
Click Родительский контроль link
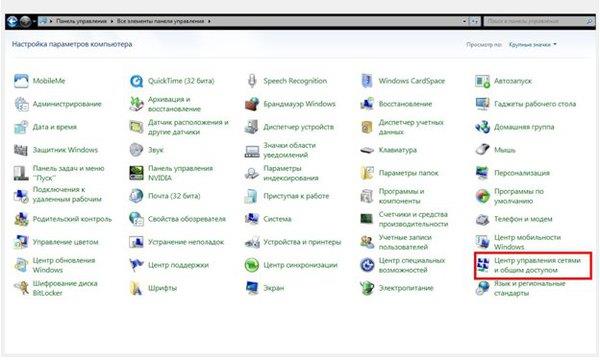pyautogui.click(x=72, y=219)
